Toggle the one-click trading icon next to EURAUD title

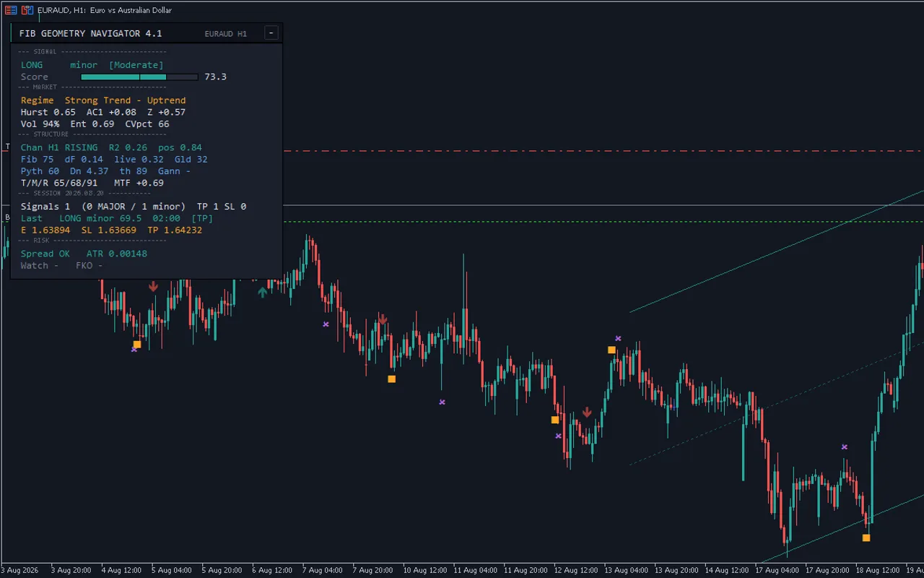click(x=27, y=10)
